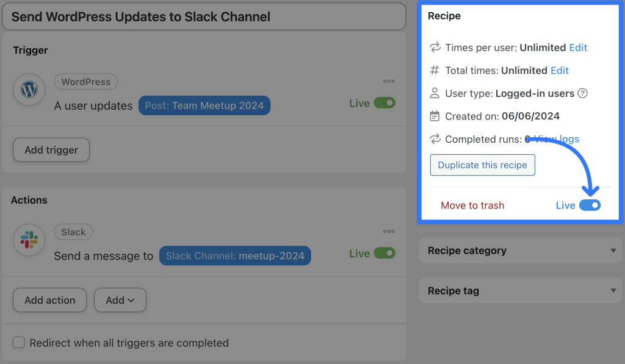Disable the trigger's Live toggle
625x364 pixels.
pos(385,103)
